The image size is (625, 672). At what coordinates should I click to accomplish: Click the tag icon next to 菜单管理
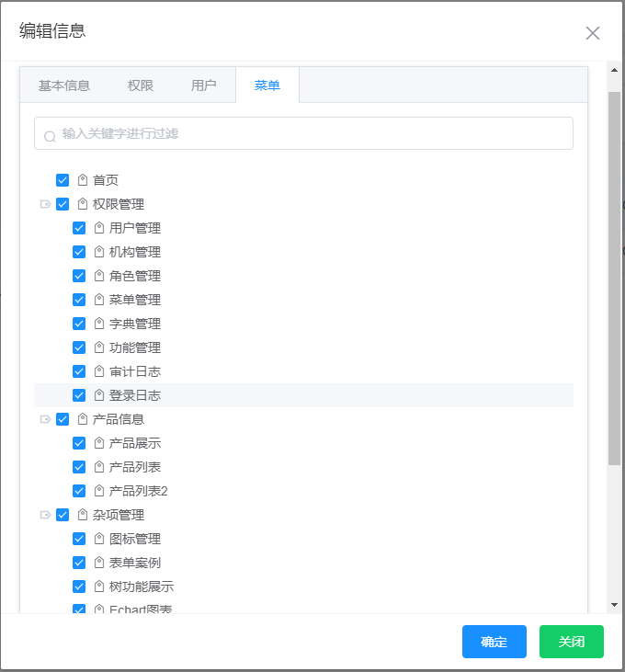(x=99, y=300)
